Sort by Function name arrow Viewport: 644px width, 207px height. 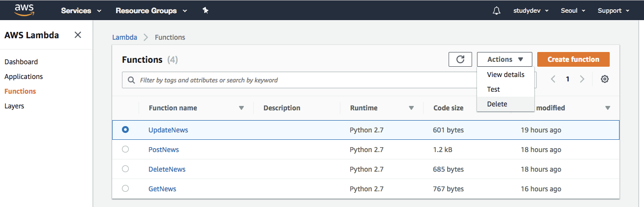click(x=241, y=108)
